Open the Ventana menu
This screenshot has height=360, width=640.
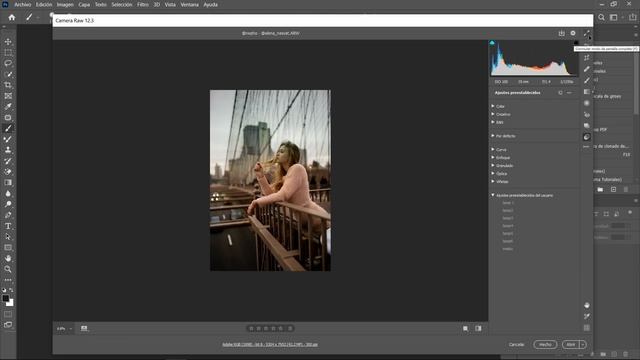coord(189,4)
